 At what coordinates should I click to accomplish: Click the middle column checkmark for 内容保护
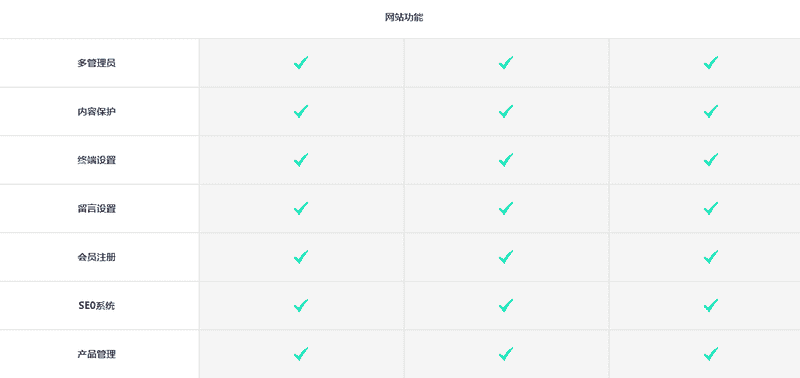(506, 112)
